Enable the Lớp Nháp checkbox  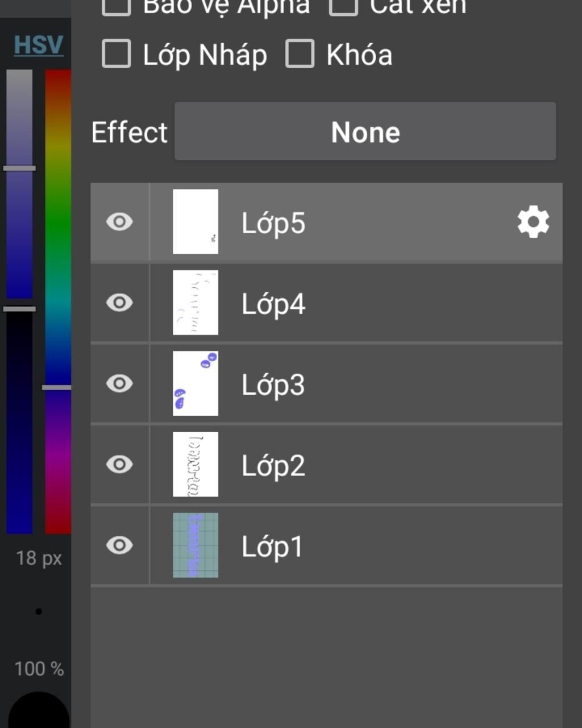(x=117, y=54)
